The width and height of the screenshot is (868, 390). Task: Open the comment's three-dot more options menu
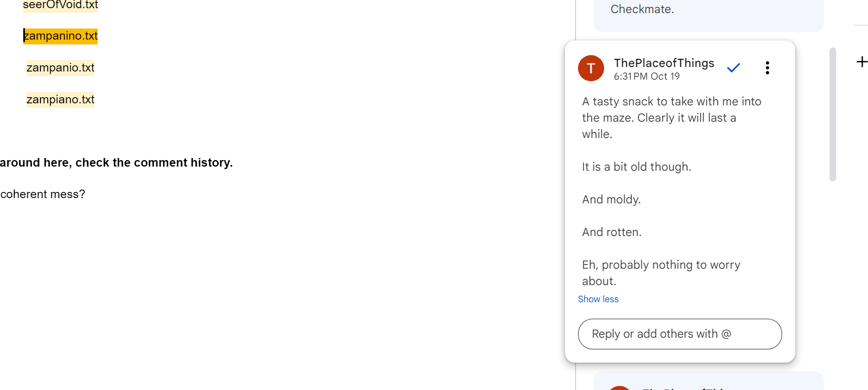coord(768,68)
